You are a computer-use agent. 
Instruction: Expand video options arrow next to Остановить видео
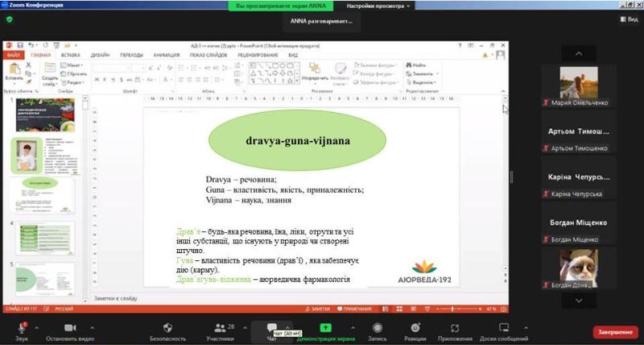click(92, 327)
